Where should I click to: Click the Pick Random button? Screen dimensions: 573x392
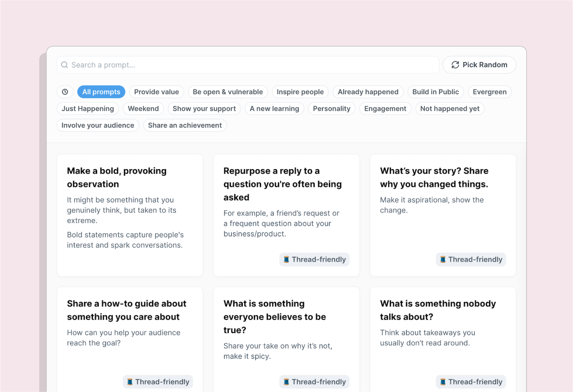click(479, 65)
